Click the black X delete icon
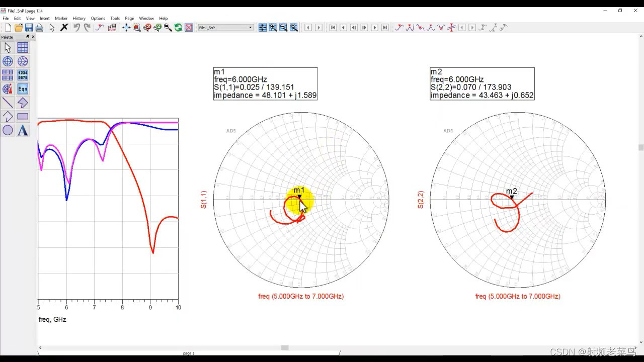644x362 pixels. tap(64, 28)
